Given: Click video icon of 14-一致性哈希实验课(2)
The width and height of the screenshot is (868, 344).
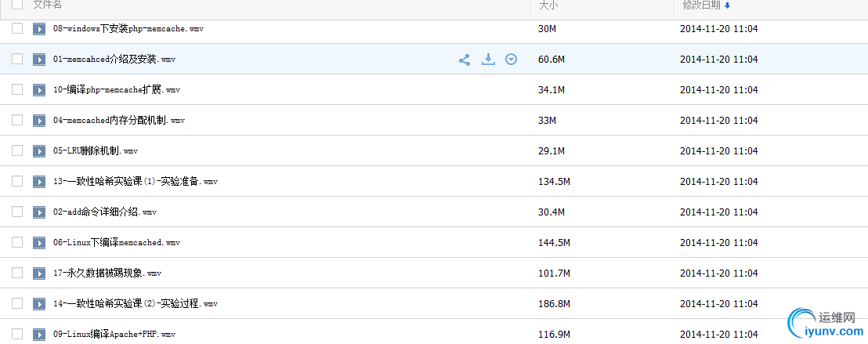Looking at the screenshot, I should pos(38,303).
